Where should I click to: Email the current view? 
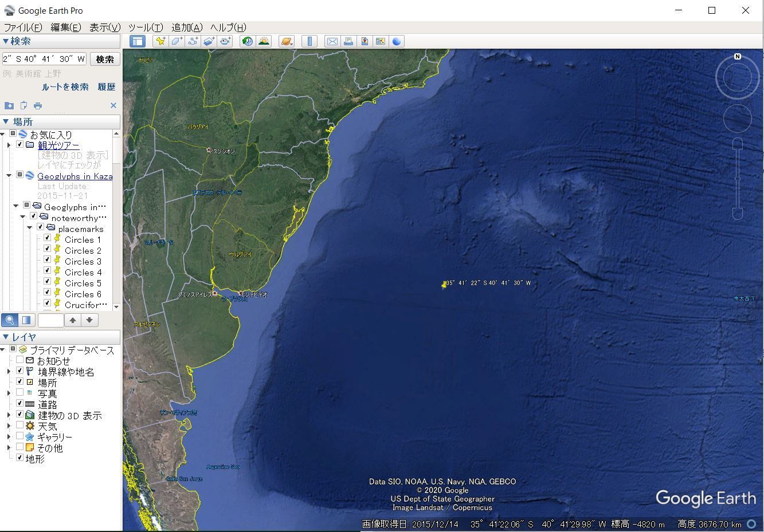tap(332, 41)
